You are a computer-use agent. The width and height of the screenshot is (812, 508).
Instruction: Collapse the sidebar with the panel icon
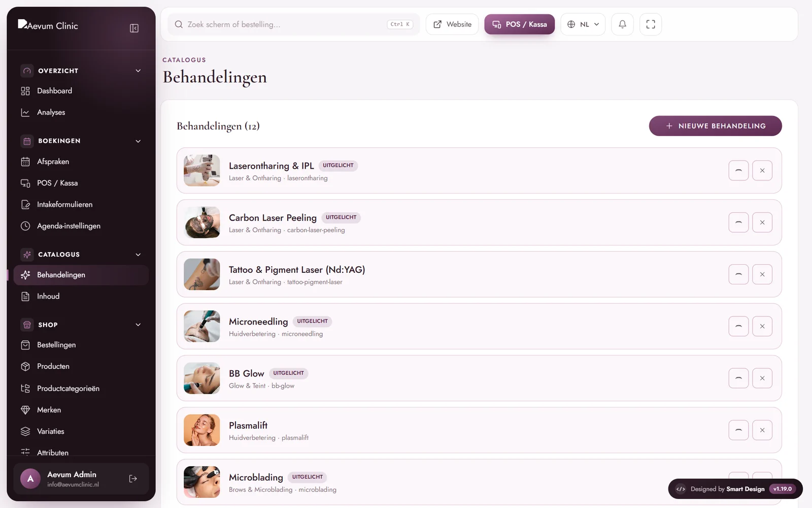click(x=134, y=28)
